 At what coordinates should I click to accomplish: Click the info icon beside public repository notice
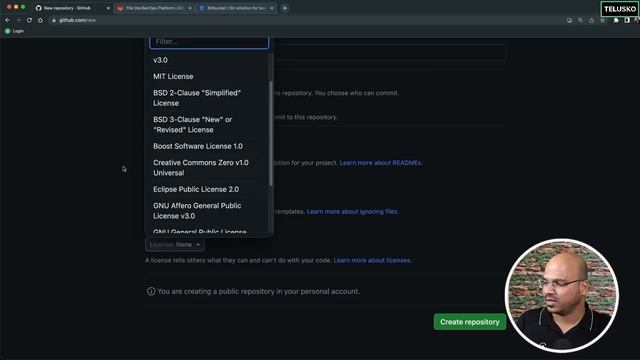(x=151, y=291)
